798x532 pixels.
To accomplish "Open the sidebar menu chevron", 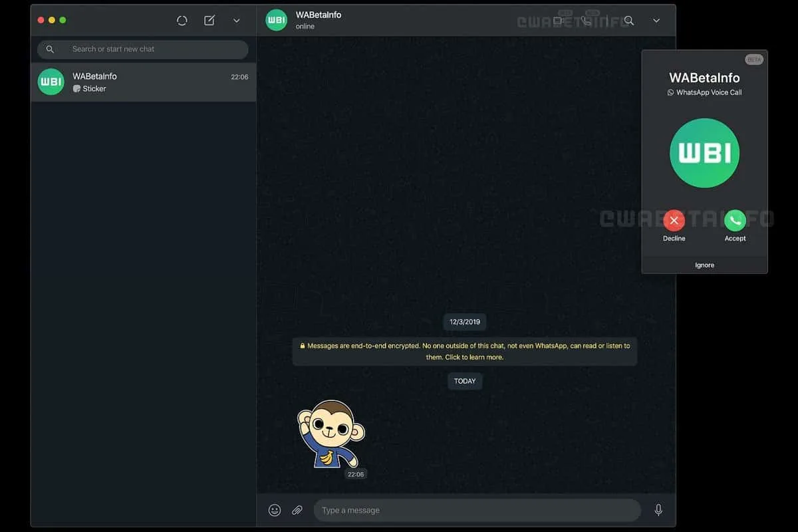I will point(237,21).
